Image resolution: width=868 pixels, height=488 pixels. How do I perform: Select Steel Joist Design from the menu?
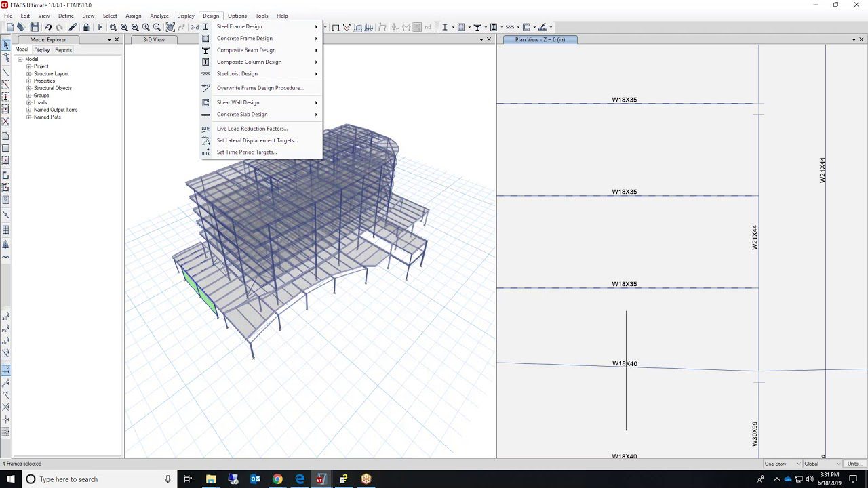[x=236, y=73]
